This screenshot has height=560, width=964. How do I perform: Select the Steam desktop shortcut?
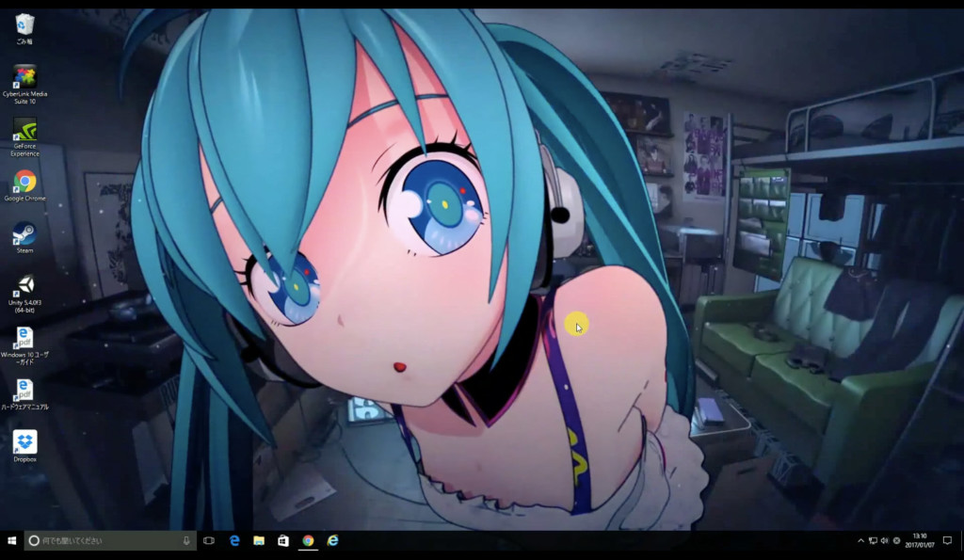tap(24, 237)
